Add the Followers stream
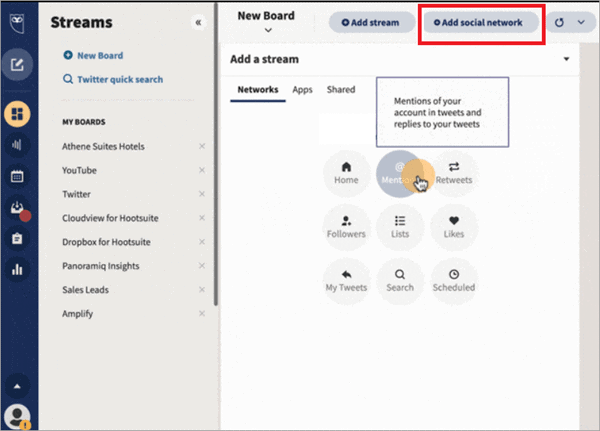This screenshot has height=431, width=600. pos(346,227)
